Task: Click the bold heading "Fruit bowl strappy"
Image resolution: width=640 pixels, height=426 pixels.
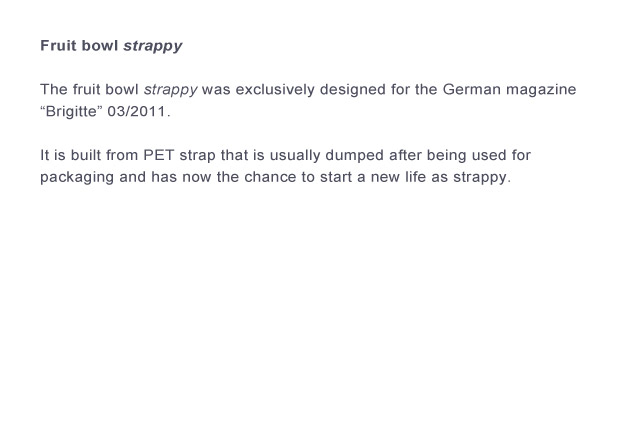Action: point(111,46)
